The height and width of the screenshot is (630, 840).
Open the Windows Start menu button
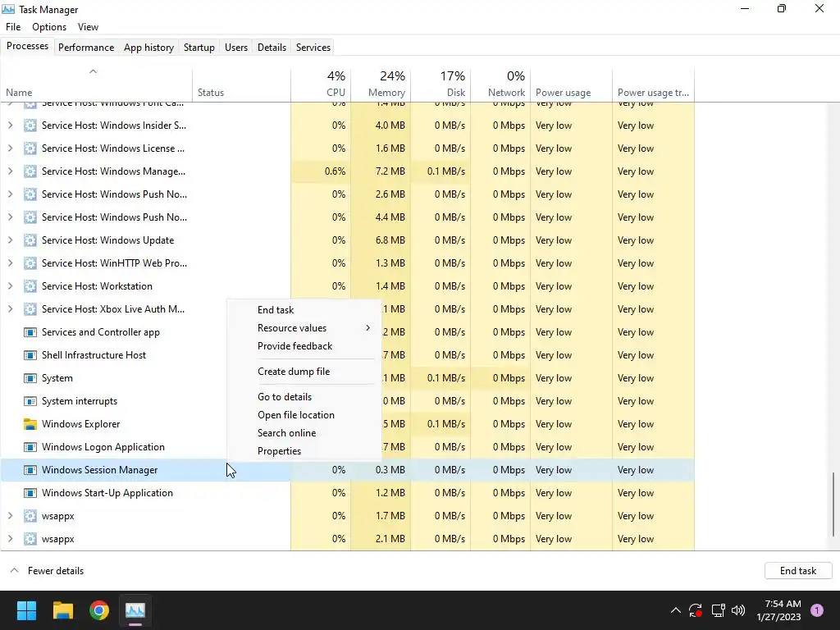coord(26,610)
